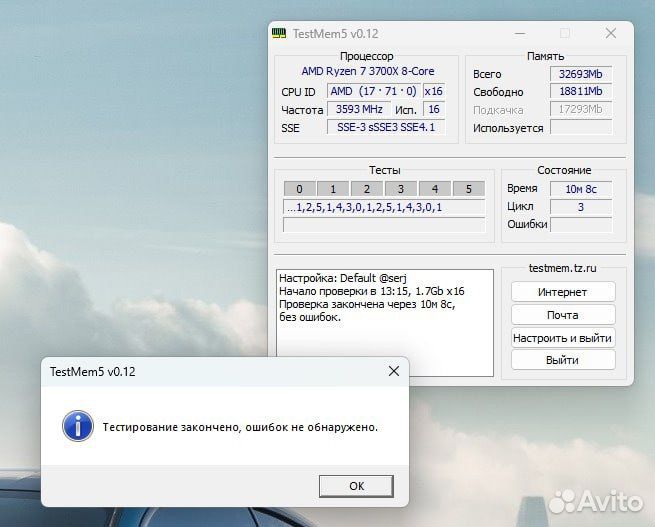This screenshot has width=655, height=527.
Task: Click the Исп. value 16
Action: (434, 109)
